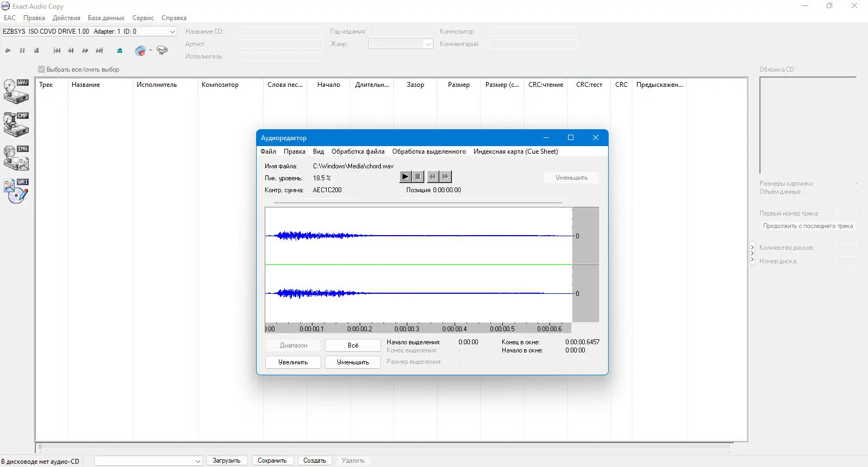
Task: Click the Создать button
Action: tap(315, 460)
